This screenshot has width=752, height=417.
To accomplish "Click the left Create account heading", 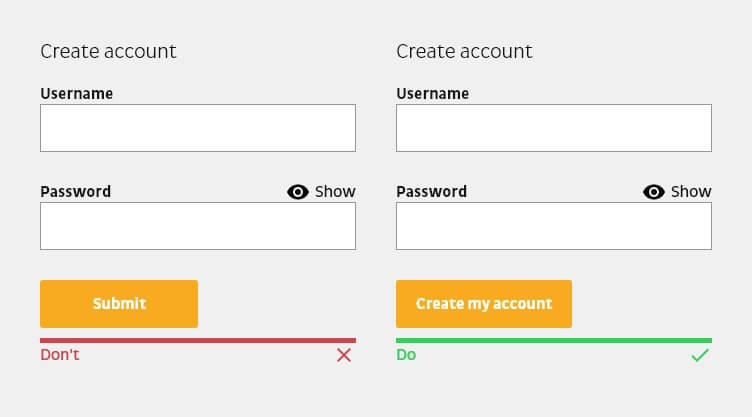I will [x=108, y=51].
